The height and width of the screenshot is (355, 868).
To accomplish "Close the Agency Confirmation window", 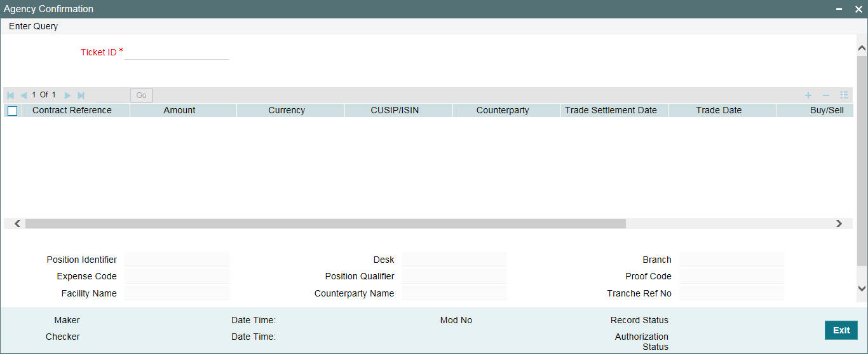I will point(858,9).
